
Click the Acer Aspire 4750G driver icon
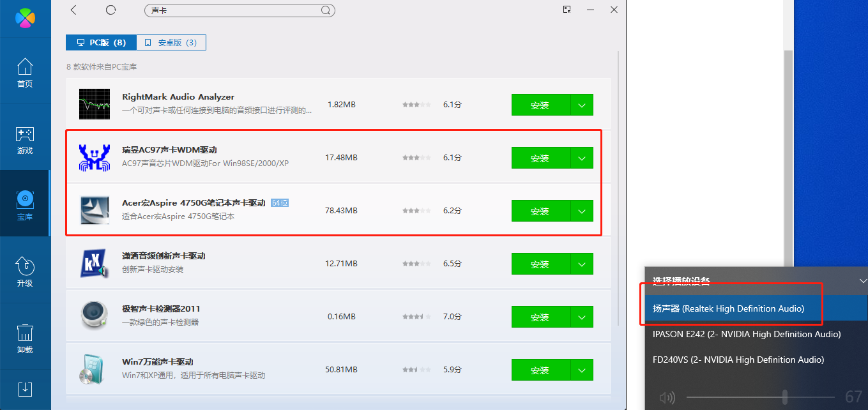95,210
